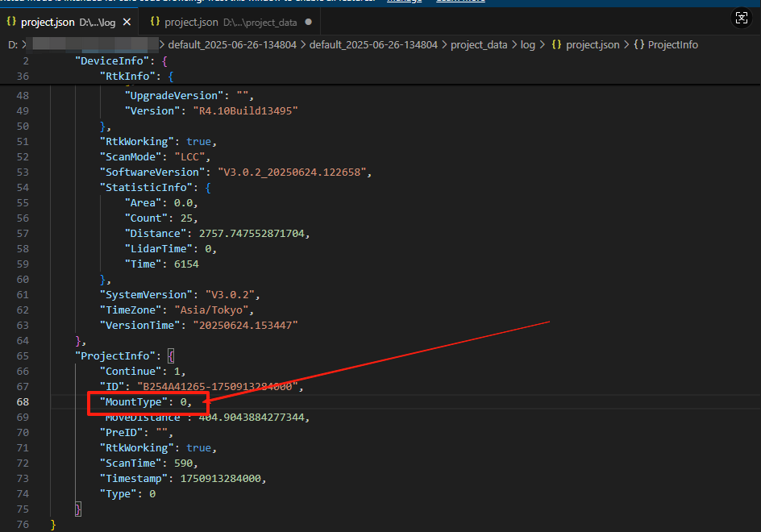Click the "Count" value 25
The width and height of the screenshot is (761, 532).
186,218
